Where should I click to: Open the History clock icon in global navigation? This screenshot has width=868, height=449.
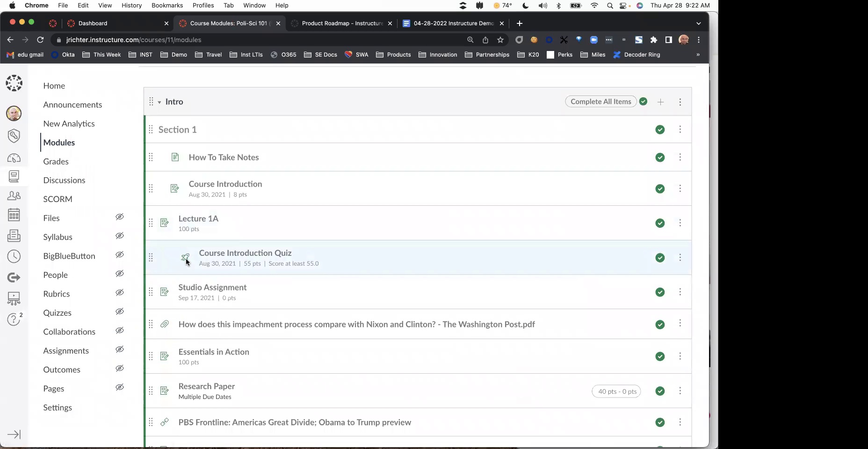click(x=14, y=256)
